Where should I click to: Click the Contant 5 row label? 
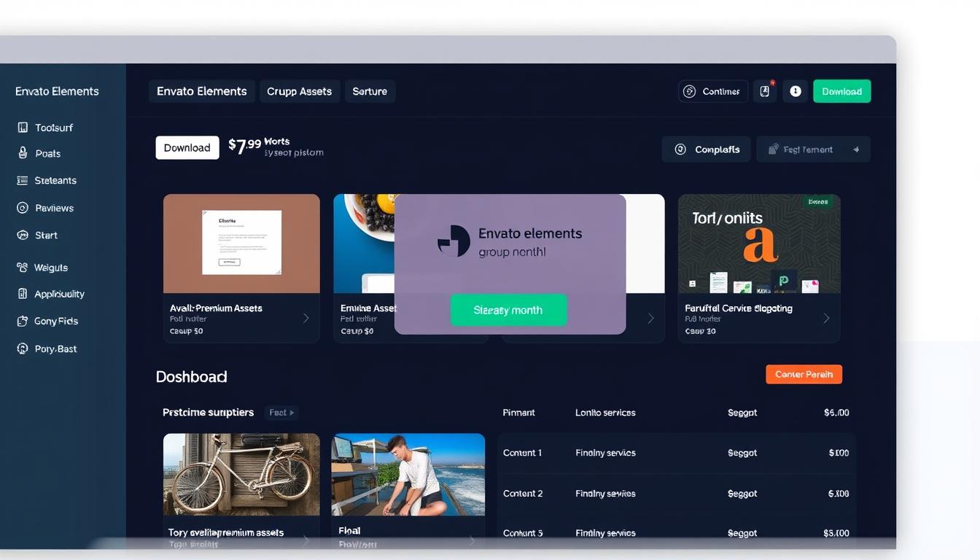[523, 533]
